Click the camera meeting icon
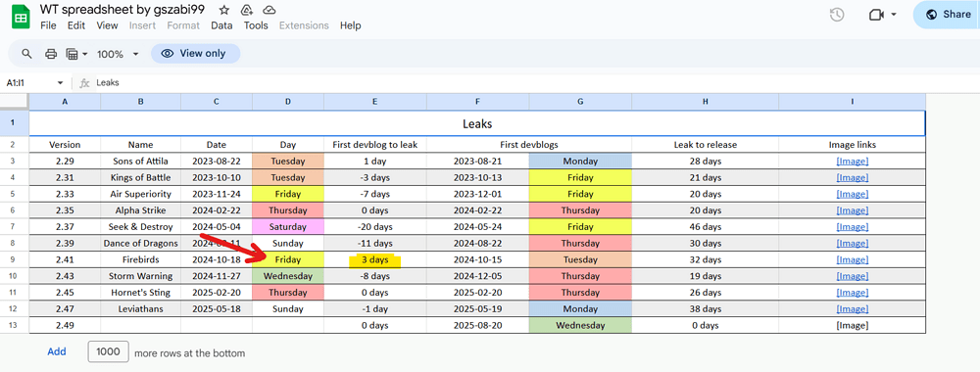This screenshot has width=980, height=372. 876,15
